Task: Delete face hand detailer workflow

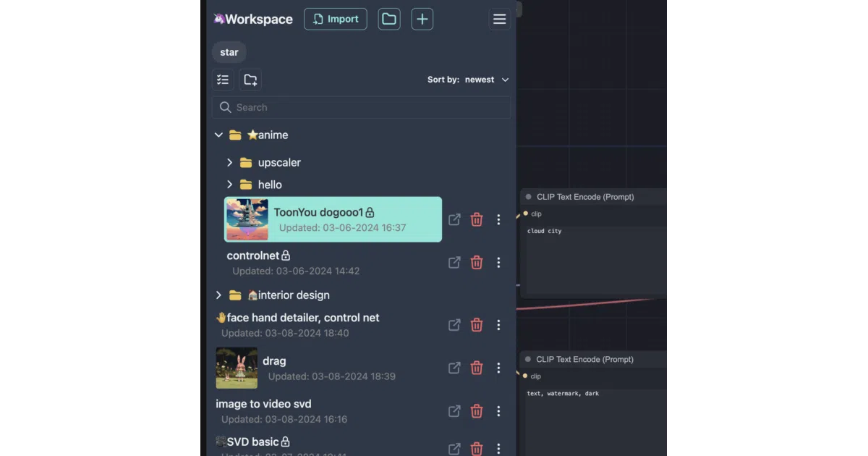Action: click(477, 325)
